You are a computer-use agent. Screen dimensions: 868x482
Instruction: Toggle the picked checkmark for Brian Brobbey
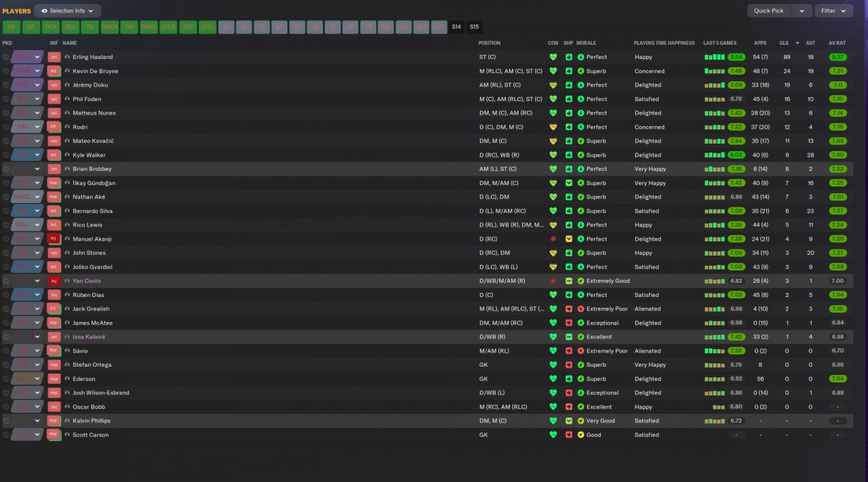coord(6,169)
